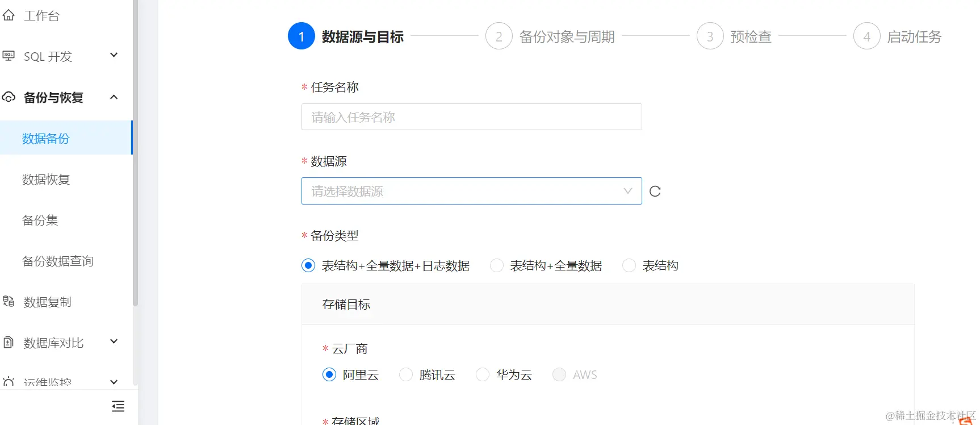The height and width of the screenshot is (425, 980).
Task: Click the 工作台 home icon
Action: (x=9, y=15)
